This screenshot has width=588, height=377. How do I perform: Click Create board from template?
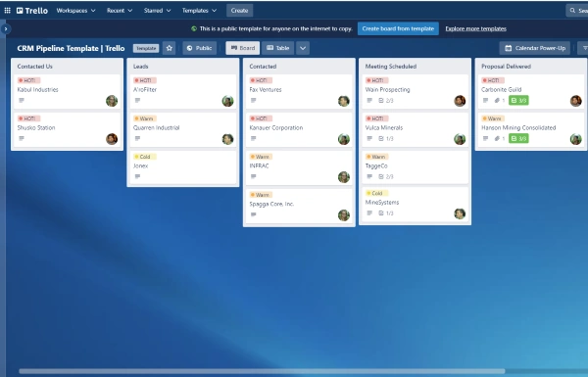398,28
